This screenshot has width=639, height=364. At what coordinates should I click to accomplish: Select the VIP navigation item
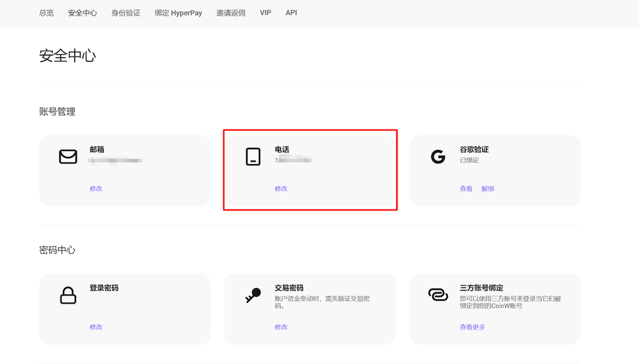pyautogui.click(x=265, y=12)
